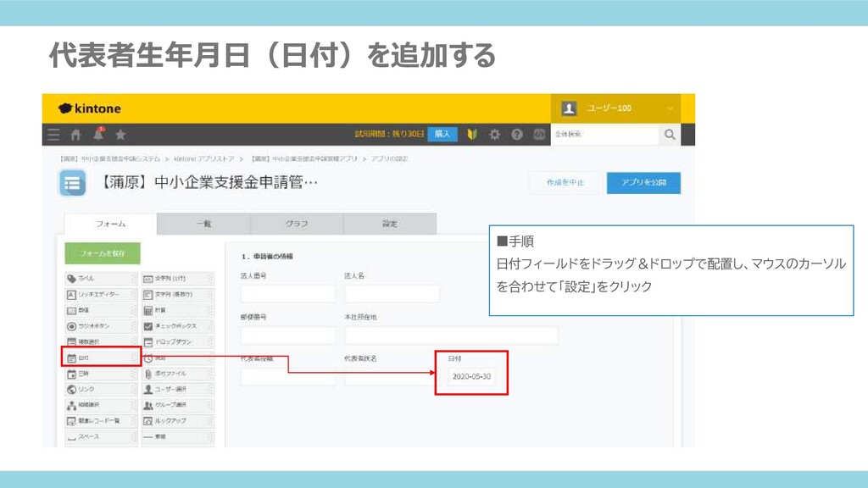The width and height of the screenshot is (868, 488).
Task: Click the 本社所在地 input field
Action: [x=451, y=335]
